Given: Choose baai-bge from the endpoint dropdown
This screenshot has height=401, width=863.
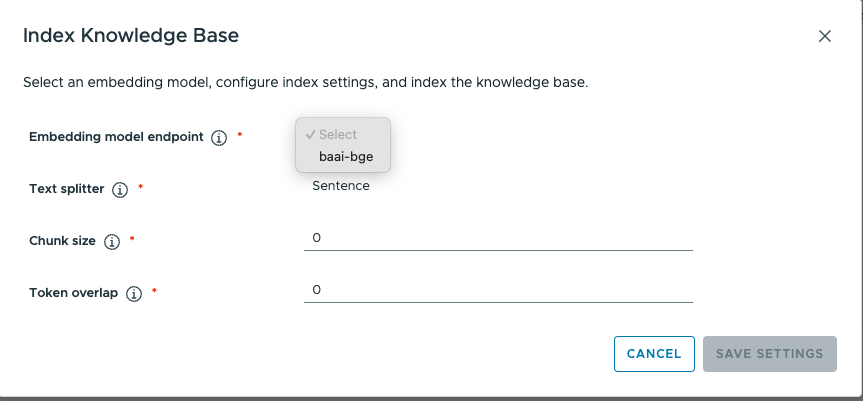Looking at the screenshot, I should [346, 156].
